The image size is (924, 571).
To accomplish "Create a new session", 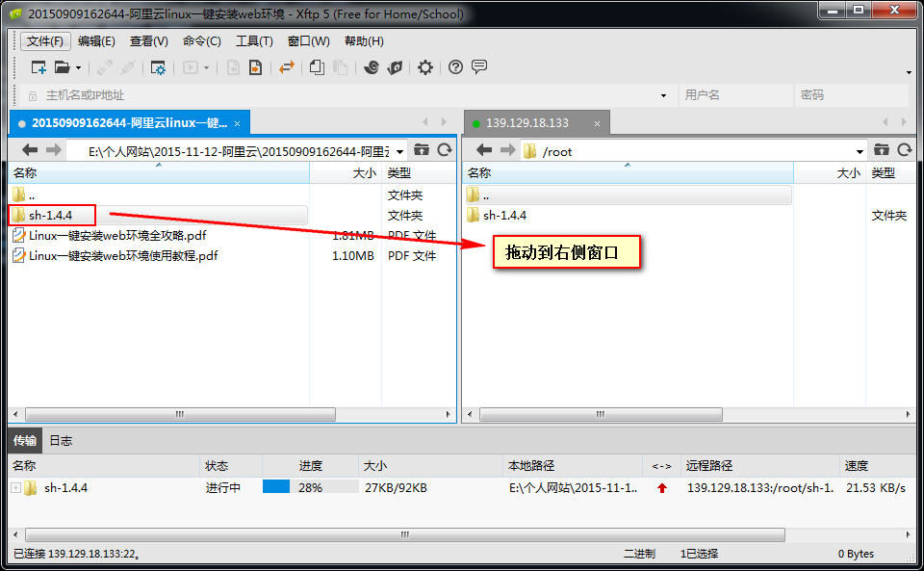I will click(38, 67).
